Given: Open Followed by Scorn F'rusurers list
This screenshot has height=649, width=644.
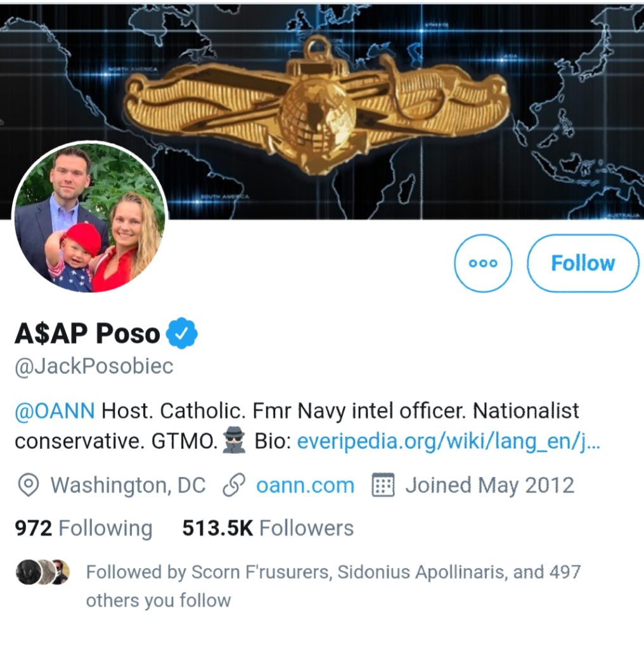Looking at the screenshot, I should 333,586.
